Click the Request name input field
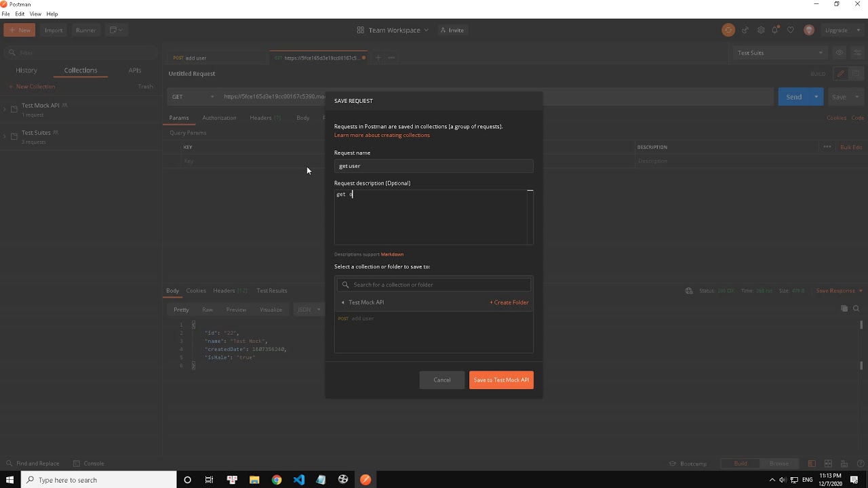868x488 pixels. 434,166
